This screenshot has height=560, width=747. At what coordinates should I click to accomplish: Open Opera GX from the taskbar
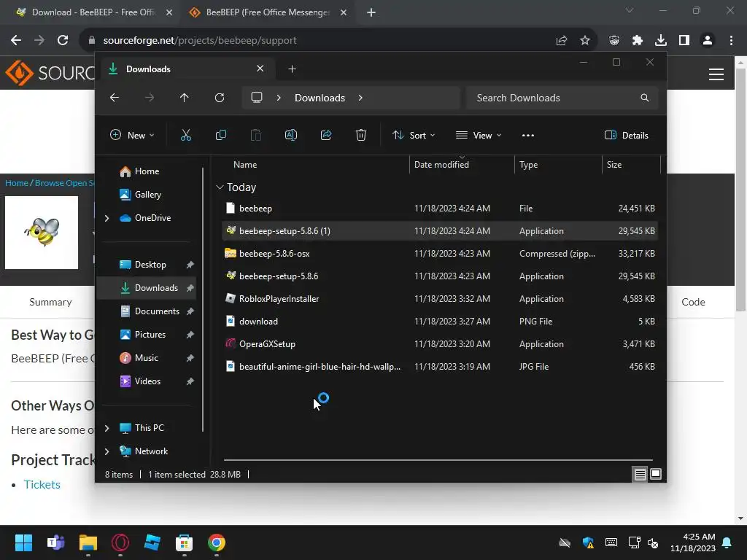tap(120, 542)
